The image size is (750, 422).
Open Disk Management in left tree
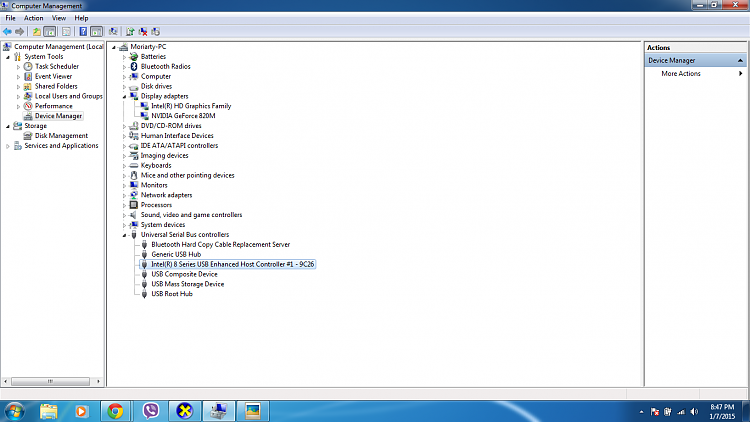pos(61,136)
